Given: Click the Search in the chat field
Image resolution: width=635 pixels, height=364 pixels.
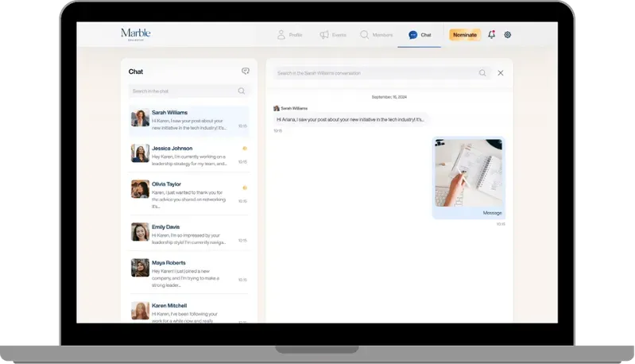Looking at the screenshot, I should pos(188,91).
